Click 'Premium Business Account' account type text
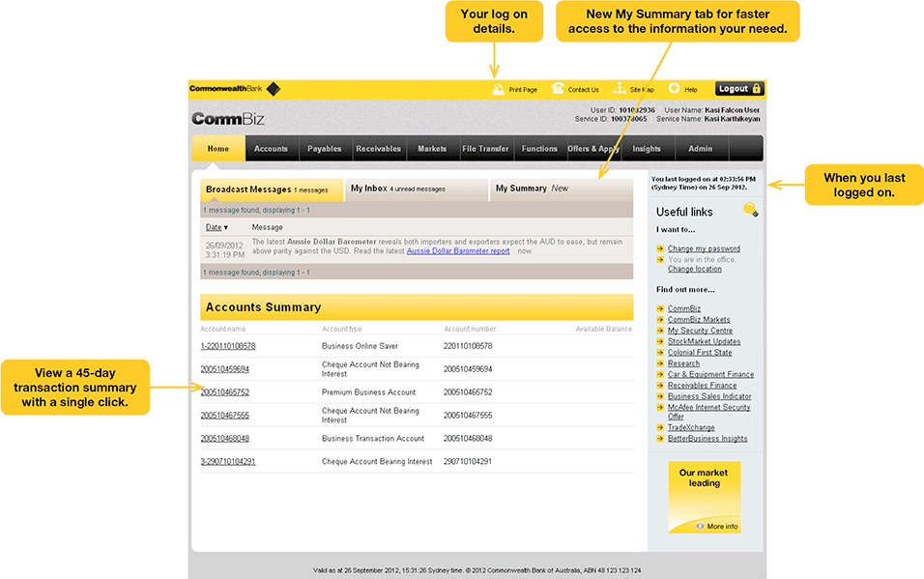Screen dimensions: 924x579 click(x=368, y=392)
